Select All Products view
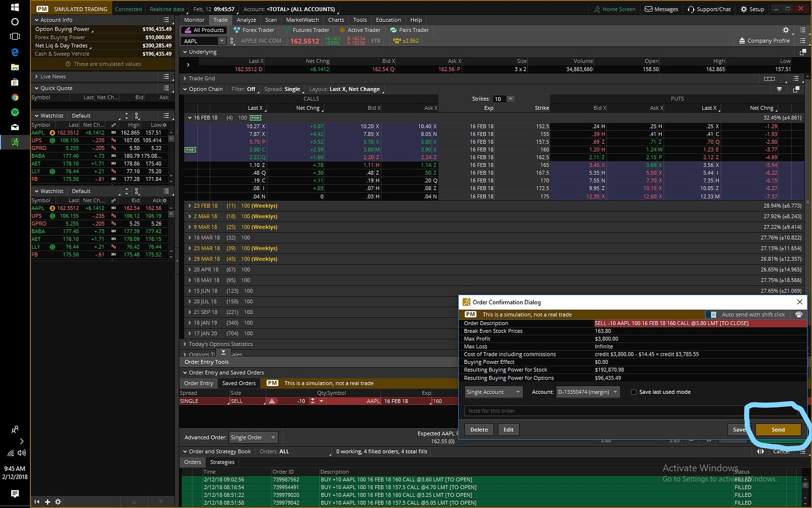The image size is (812, 508). click(204, 30)
